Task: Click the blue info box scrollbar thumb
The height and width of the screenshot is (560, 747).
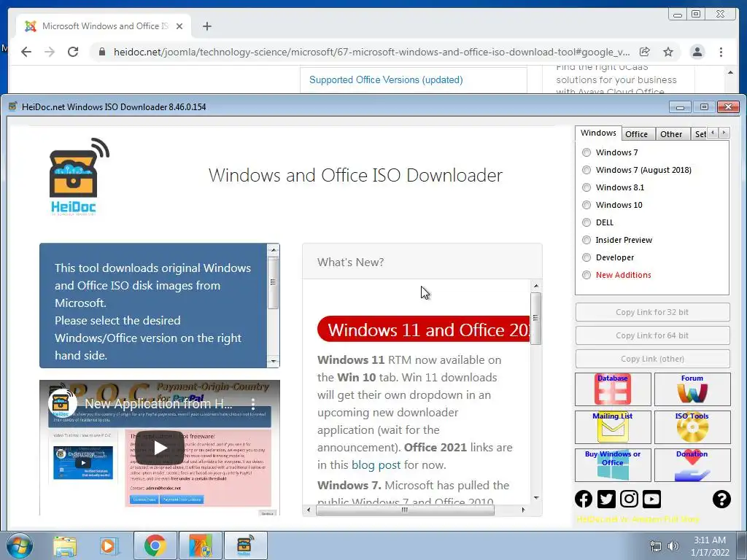Action: click(x=273, y=282)
